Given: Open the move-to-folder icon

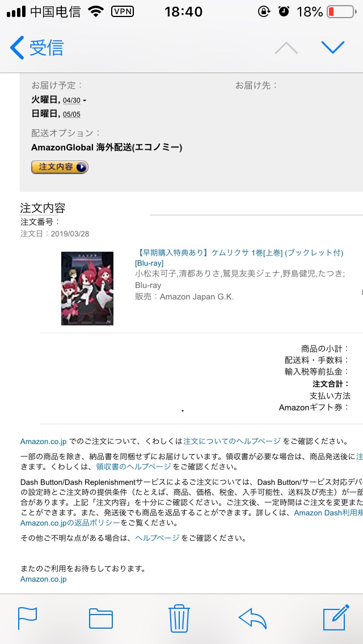Looking at the screenshot, I should coord(101,618).
